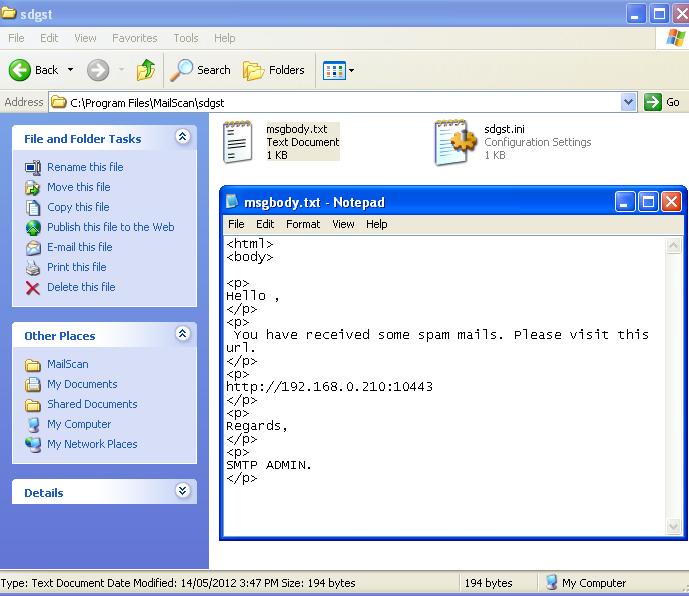689x596 pixels.
Task: Click the Copy this file icon
Action: [x=33, y=207]
